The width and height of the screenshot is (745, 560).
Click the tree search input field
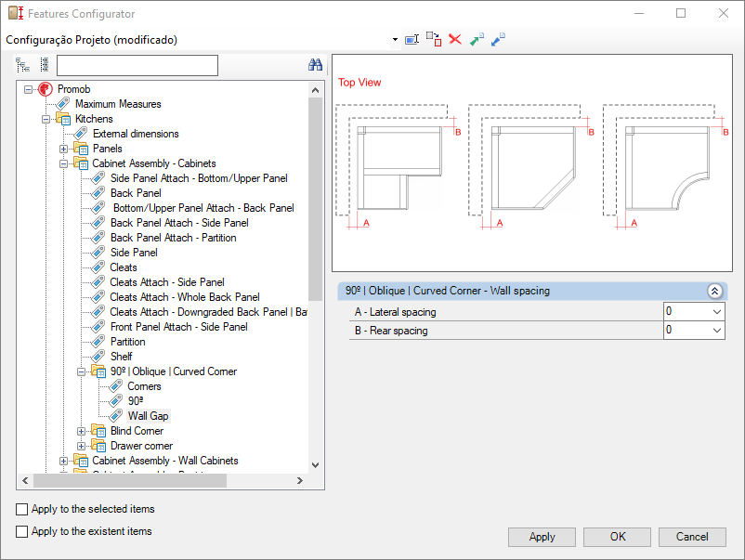tap(137, 65)
